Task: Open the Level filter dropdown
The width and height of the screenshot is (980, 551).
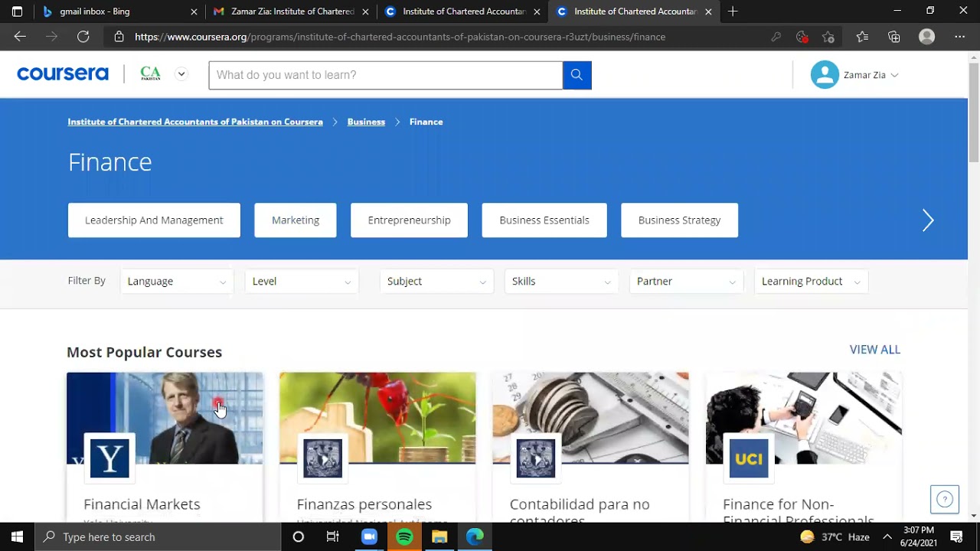Action: coord(302,282)
